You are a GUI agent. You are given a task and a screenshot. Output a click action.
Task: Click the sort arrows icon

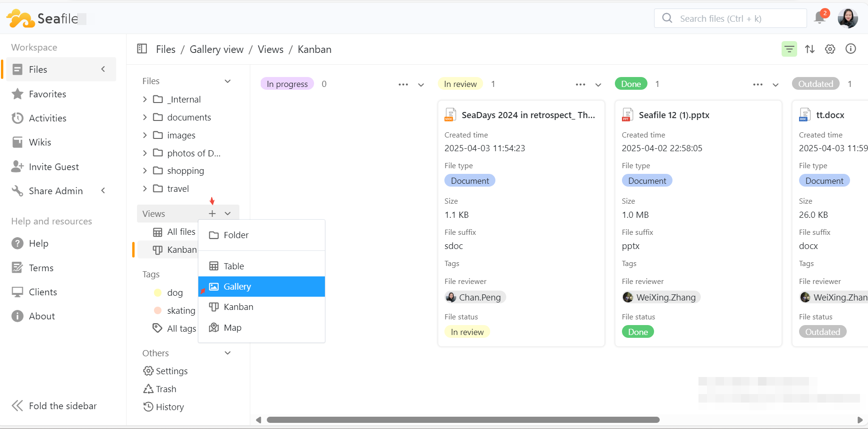click(809, 49)
